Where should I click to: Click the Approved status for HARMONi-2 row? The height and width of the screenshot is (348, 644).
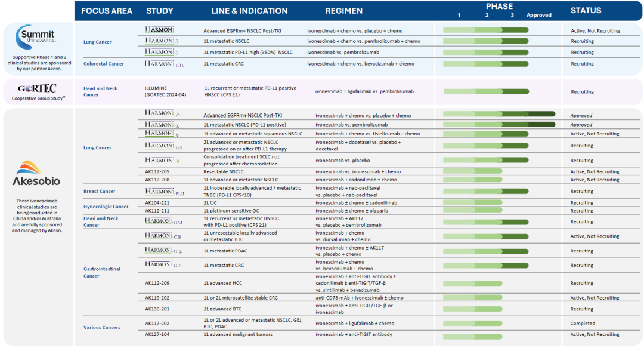point(581,125)
